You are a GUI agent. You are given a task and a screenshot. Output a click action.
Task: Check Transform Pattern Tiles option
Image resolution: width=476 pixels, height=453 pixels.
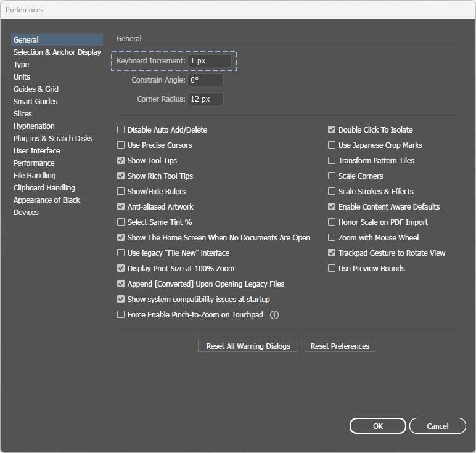(x=332, y=160)
